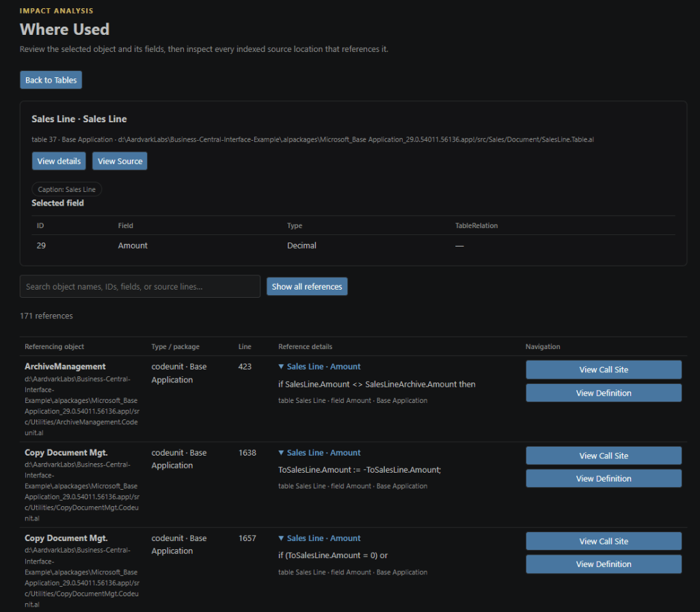Collapse the line 1657 Sales Line · Amount details
Image resolution: width=700 pixels, height=612 pixels.
319,538
